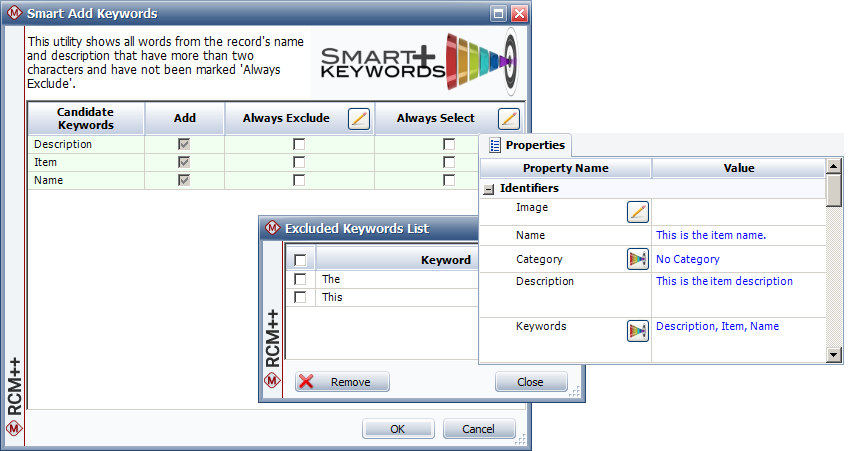Select the checkbox for keyword 'This'

[300, 298]
